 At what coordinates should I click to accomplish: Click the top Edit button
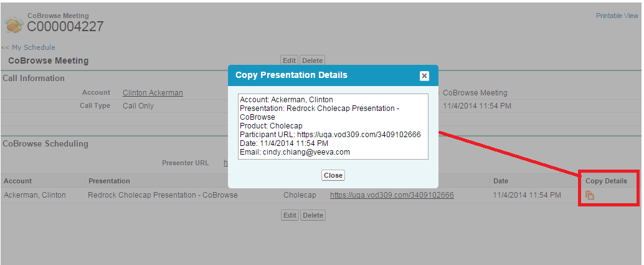[x=290, y=60]
